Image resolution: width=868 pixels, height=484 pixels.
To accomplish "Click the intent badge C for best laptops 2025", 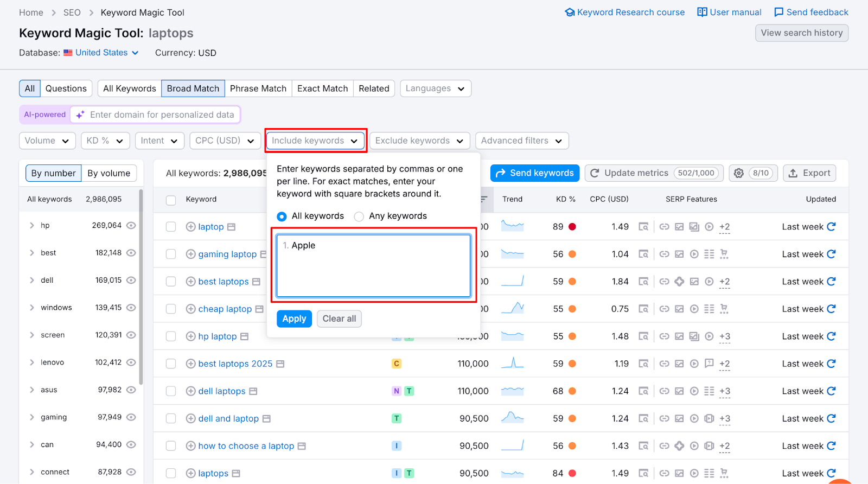I will click(397, 364).
